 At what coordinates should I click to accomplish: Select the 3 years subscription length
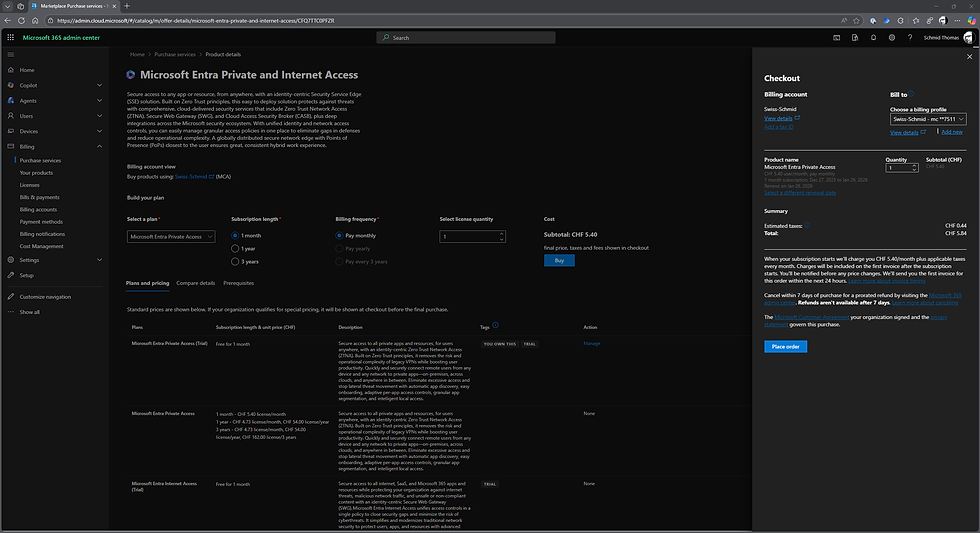tap(235, 262)
